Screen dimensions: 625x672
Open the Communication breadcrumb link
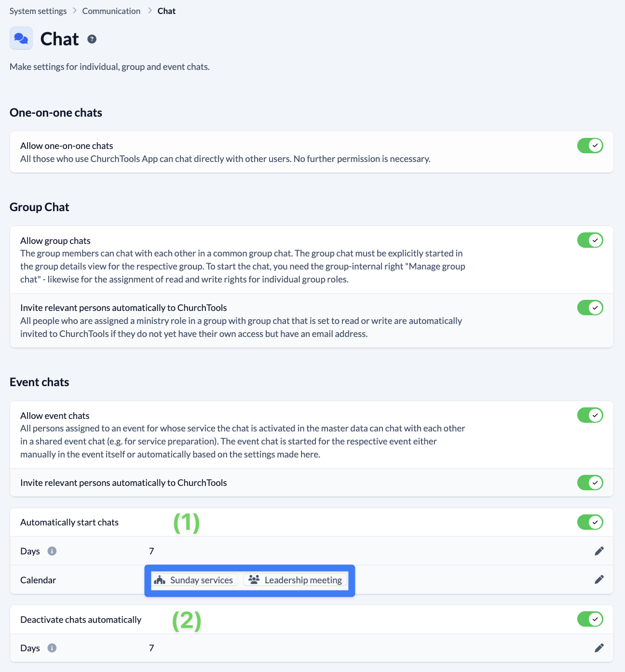click(x=111, y=11)
